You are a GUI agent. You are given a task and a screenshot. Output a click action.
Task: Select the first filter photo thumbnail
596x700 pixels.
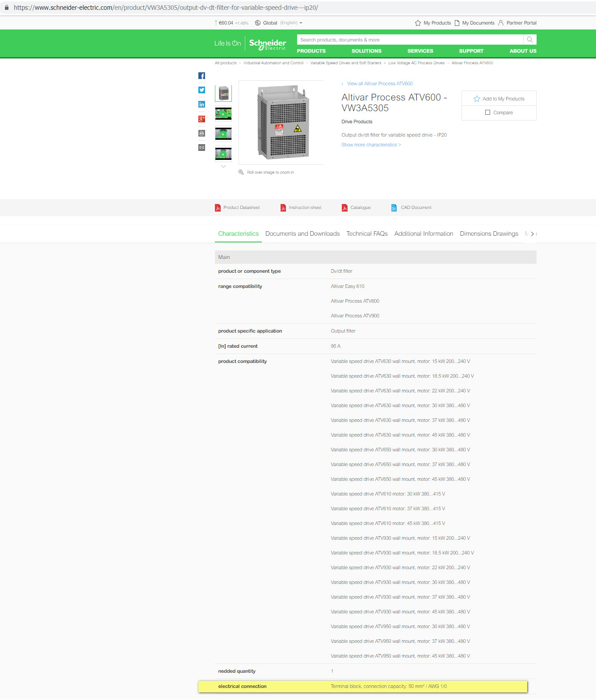click(x=223, y=93)
